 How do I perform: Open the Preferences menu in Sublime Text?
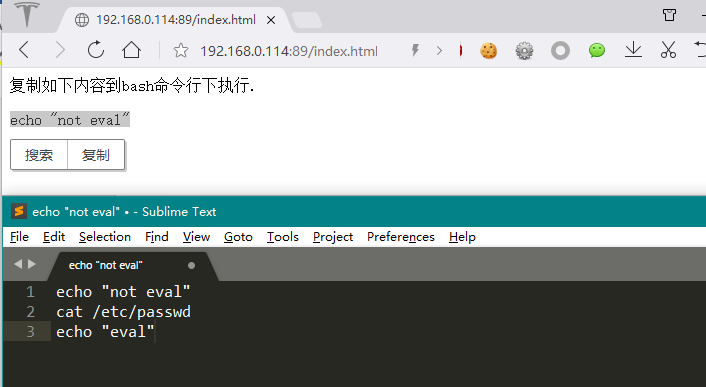pyautogui.click(x=401, y=237)
